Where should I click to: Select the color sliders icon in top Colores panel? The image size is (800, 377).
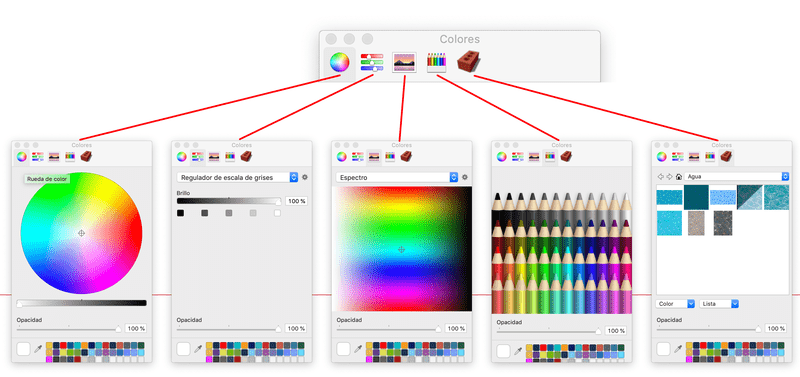coord(371,62)
